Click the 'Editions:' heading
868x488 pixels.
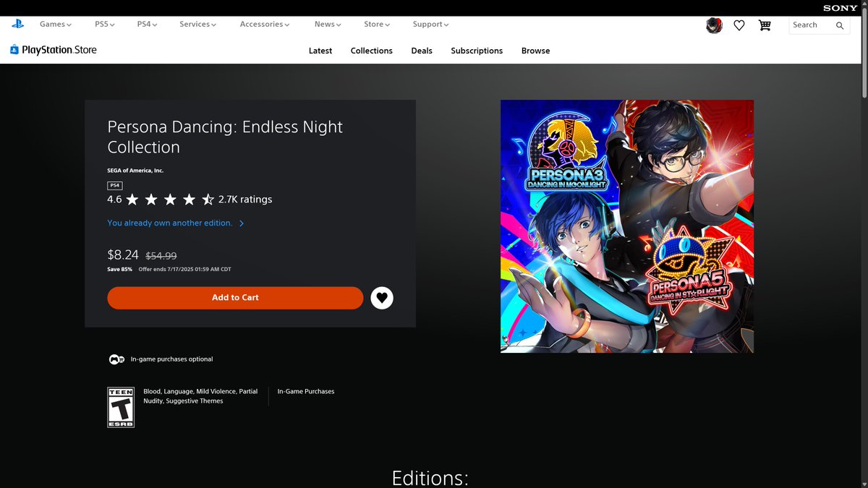point(430,478)
